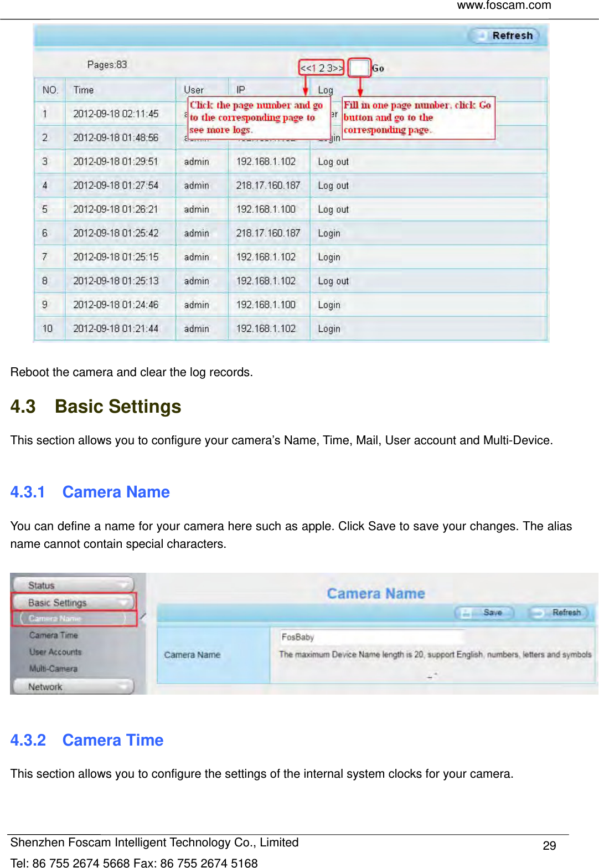Select page 2 in the pagination control
Image resolution: width=599 pixels, height=868 pixels.
[322, 68]
